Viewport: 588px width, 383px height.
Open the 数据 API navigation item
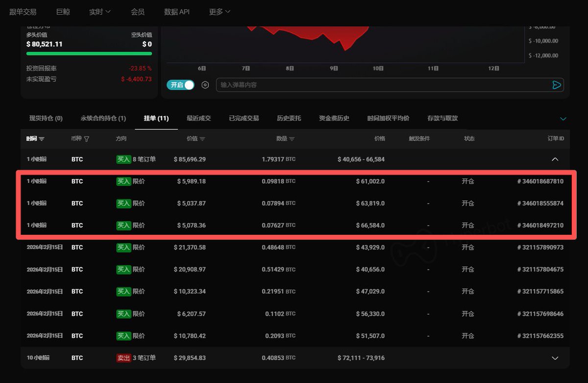point(177,12)
